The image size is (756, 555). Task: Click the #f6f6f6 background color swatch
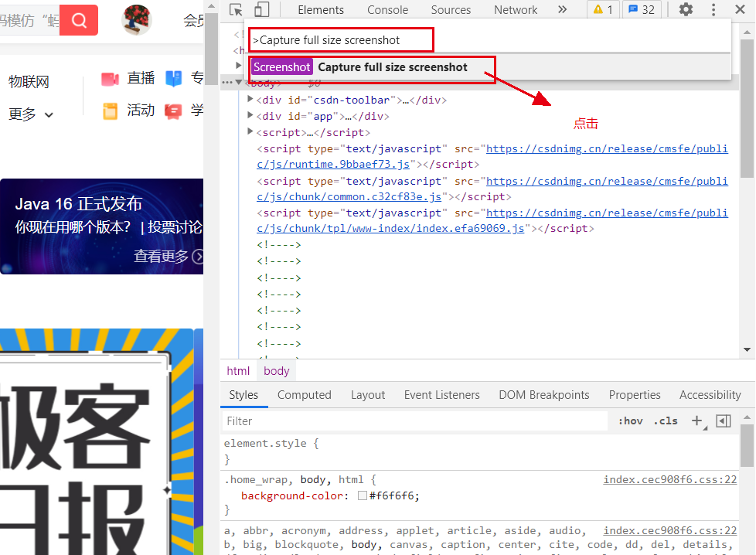[362, 495]
